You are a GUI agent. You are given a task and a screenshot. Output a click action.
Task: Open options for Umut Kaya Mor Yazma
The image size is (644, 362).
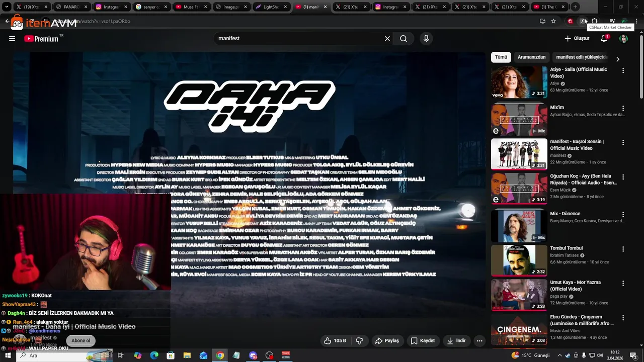(623, 284)
